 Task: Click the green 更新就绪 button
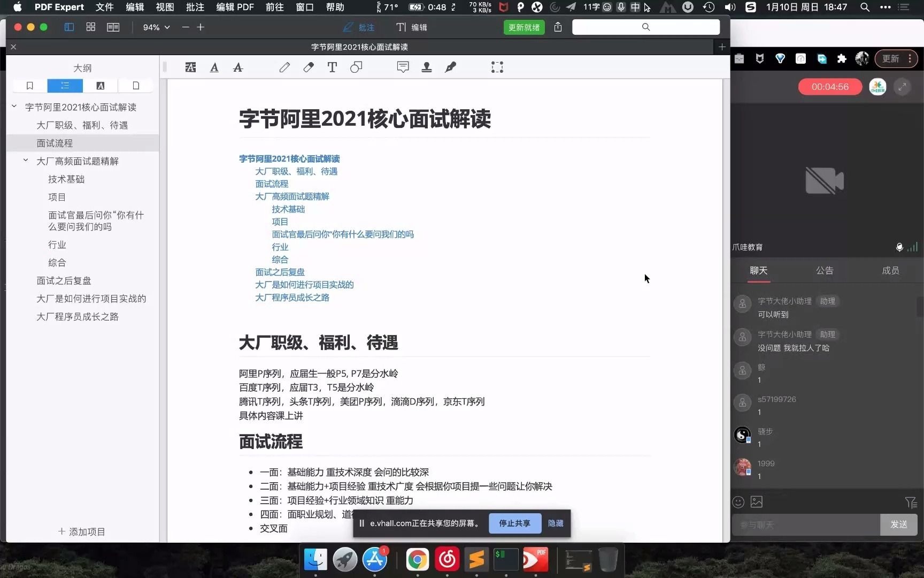tap(524, 27)
